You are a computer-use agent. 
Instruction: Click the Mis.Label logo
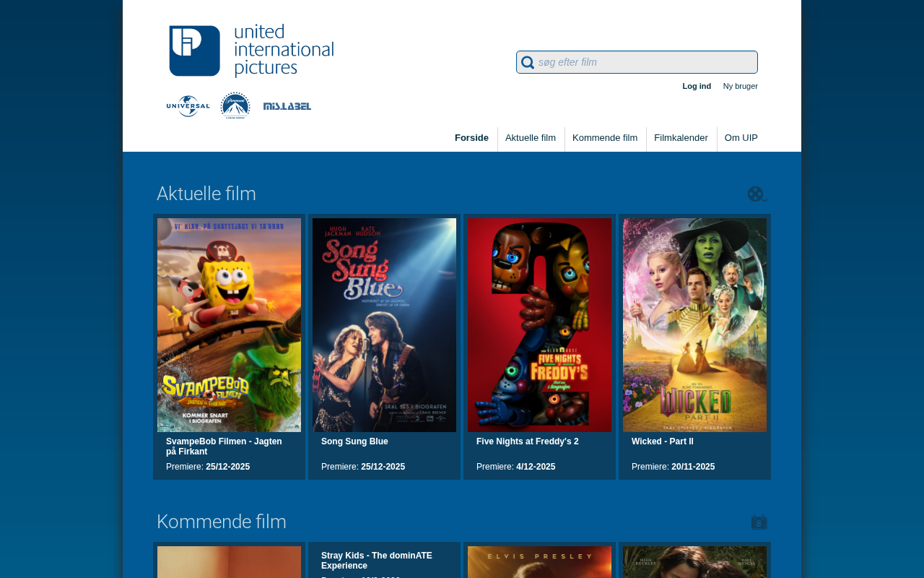[287, 106]
